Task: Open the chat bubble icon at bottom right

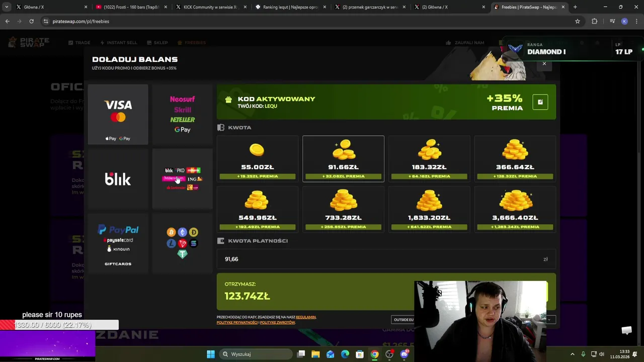Action: pyautogui.click(x=626, y=330)
